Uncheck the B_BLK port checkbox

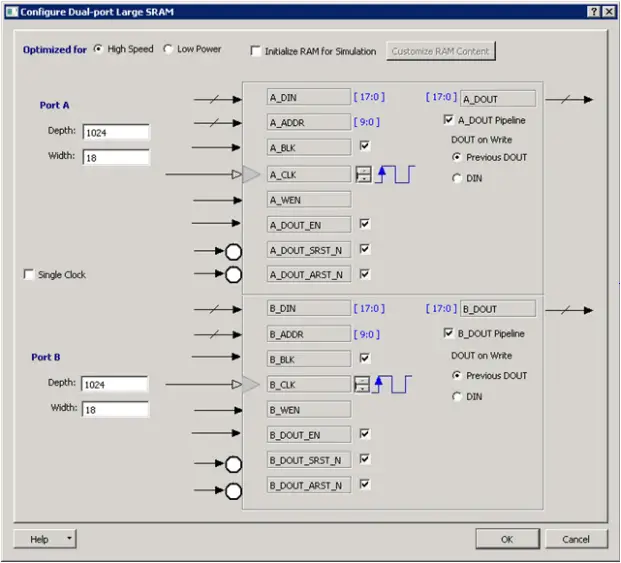[x=364, y=358]
